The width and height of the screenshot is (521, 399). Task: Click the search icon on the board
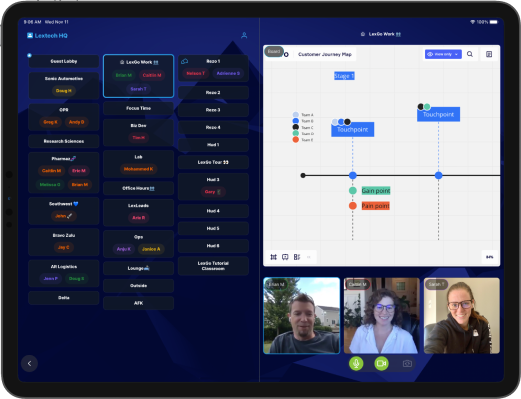click(470, 54)
